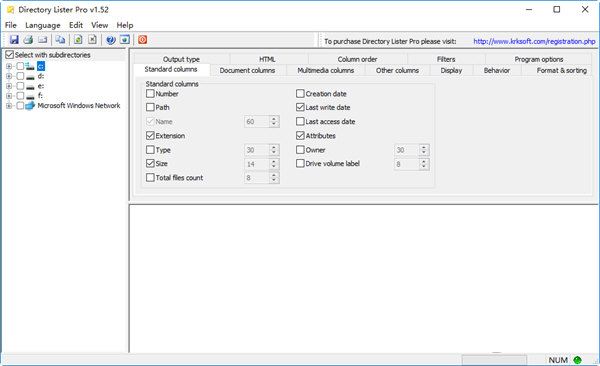Image resolution: width=600 pixels, height=366 pixels.
Task: Tick the checkbox beside drive c:
Action: click(20, 66)
